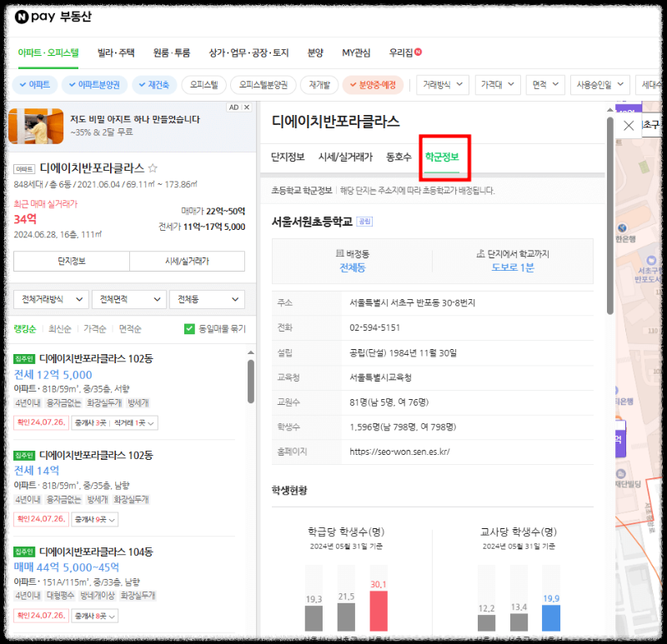
Task: Select the 상가·업무·공장·토지 menu
Action: (248, 52)
